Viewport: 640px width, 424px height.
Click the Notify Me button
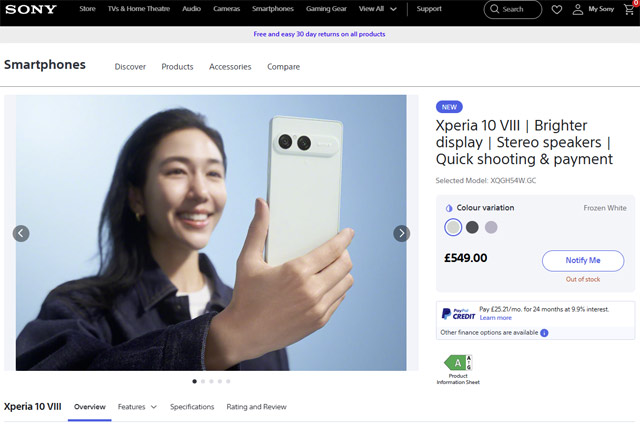click(583, 260)
